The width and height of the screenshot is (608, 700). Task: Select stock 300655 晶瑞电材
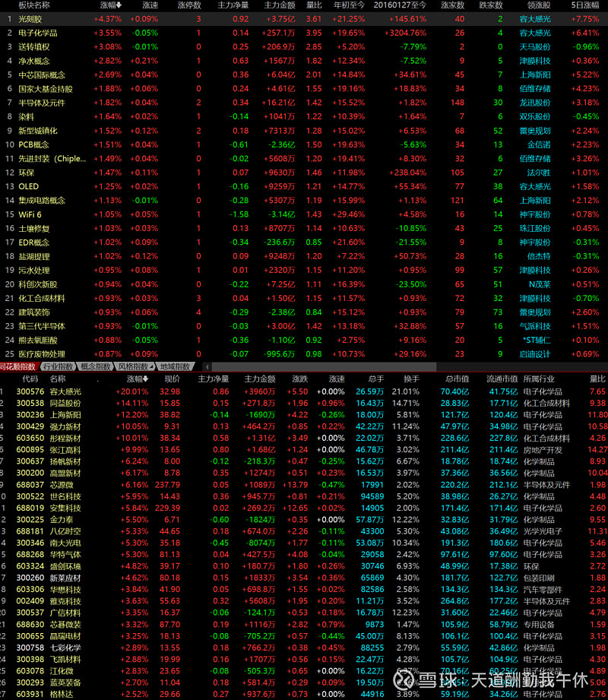coord(304,636)
